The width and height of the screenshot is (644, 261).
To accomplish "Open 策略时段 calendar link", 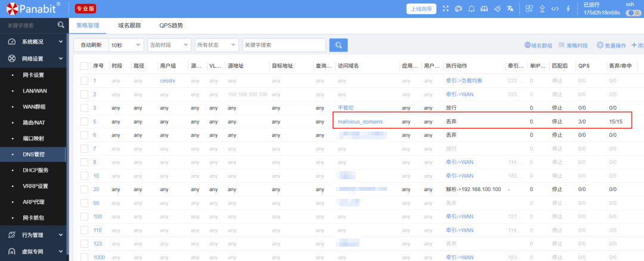I will 574,45.
